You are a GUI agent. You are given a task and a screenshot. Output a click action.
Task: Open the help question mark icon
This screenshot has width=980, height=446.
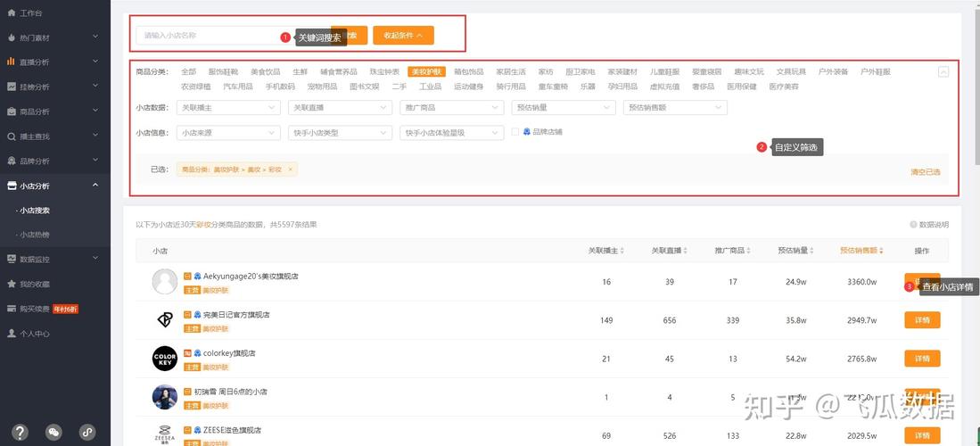pos(21,433)
